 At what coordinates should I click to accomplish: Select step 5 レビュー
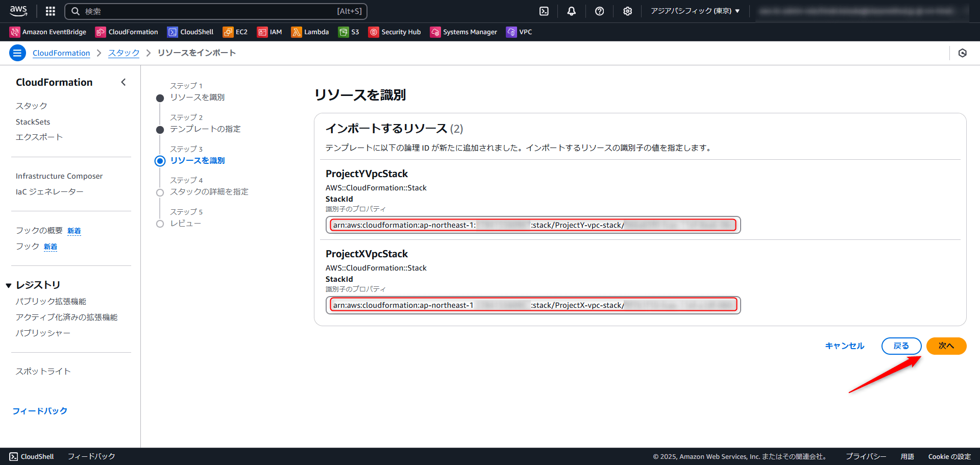[185, 223]
